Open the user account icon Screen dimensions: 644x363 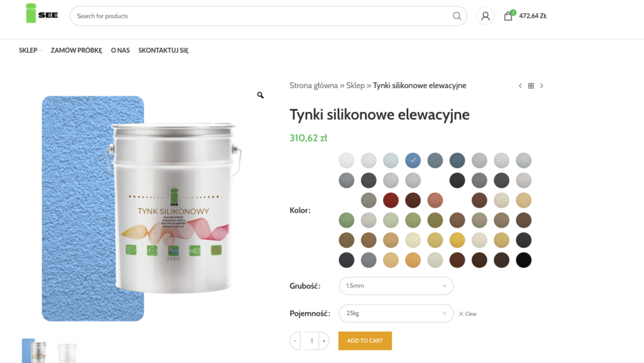pyautogui.click(x=485, y=16)
